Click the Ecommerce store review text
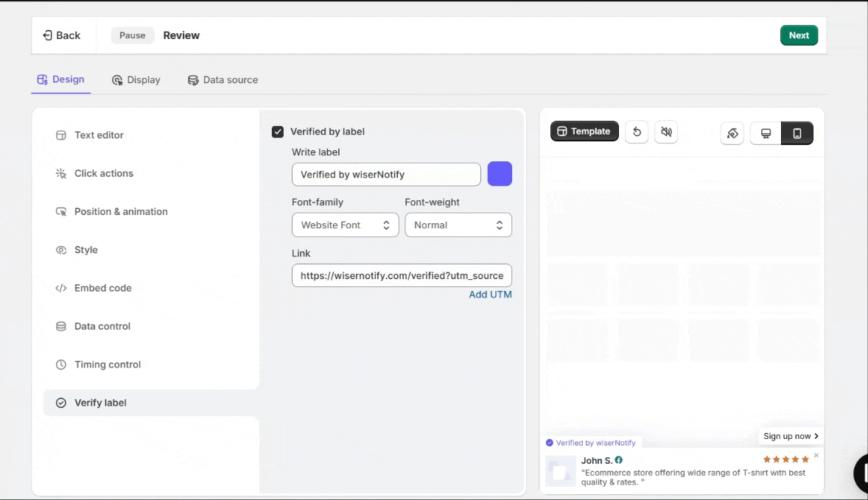This screenshot has width=868, height=500. (693, 477)
